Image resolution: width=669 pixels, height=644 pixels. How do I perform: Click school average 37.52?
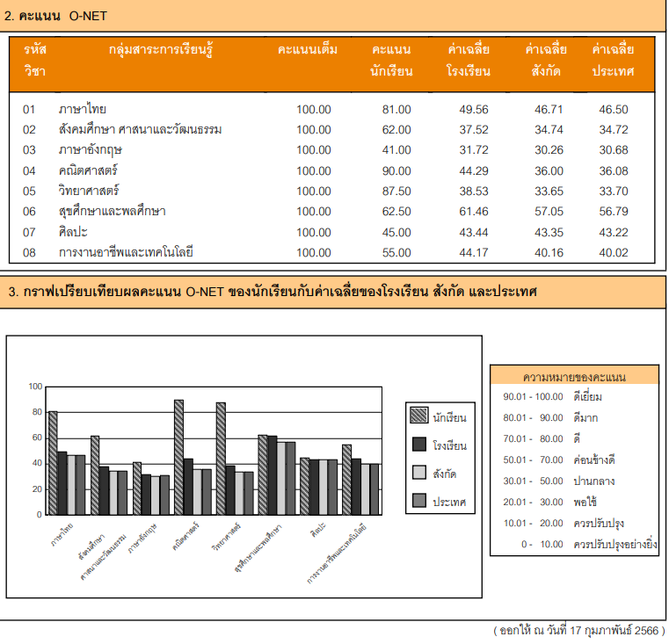[x=474, y=130]
